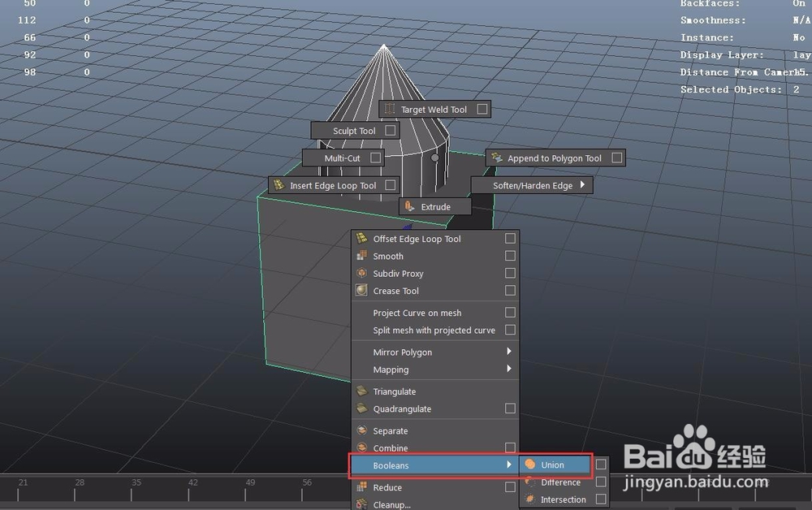This screenshot has width=812, height=510.
Task: Click the Crease Tool icon
Action: 361,291
